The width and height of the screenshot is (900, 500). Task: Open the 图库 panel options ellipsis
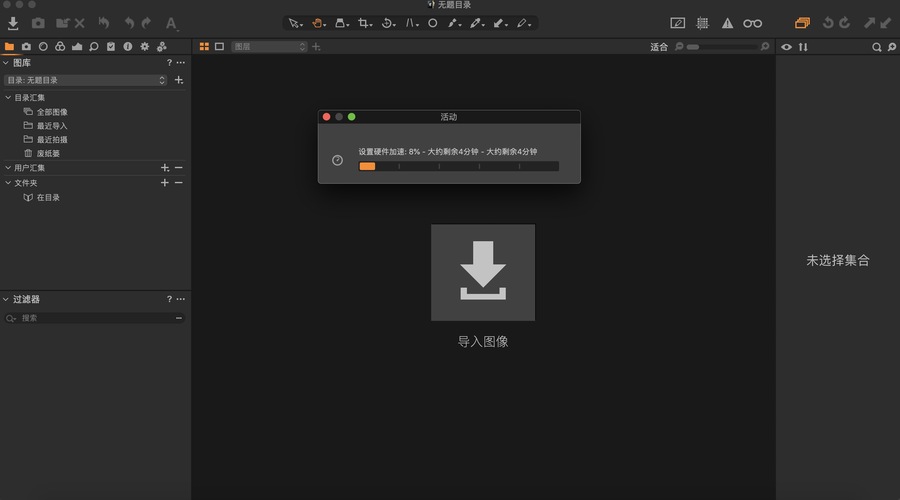[x=181, y=63]
